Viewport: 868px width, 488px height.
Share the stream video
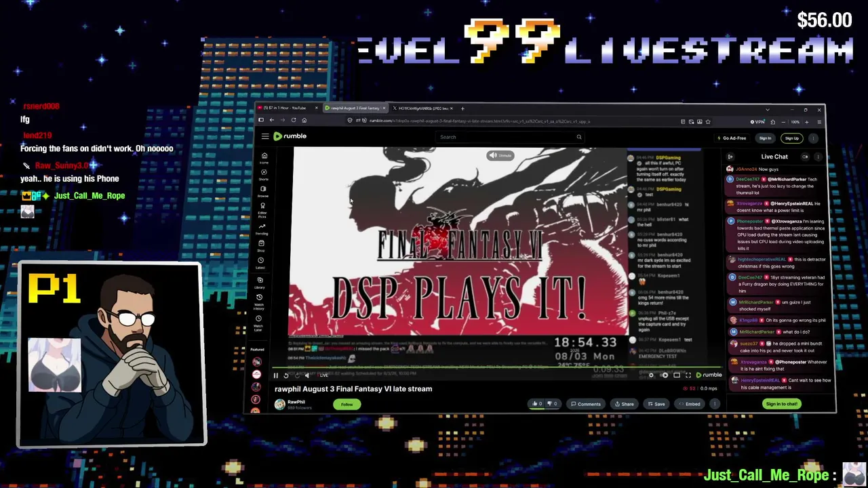624,404
